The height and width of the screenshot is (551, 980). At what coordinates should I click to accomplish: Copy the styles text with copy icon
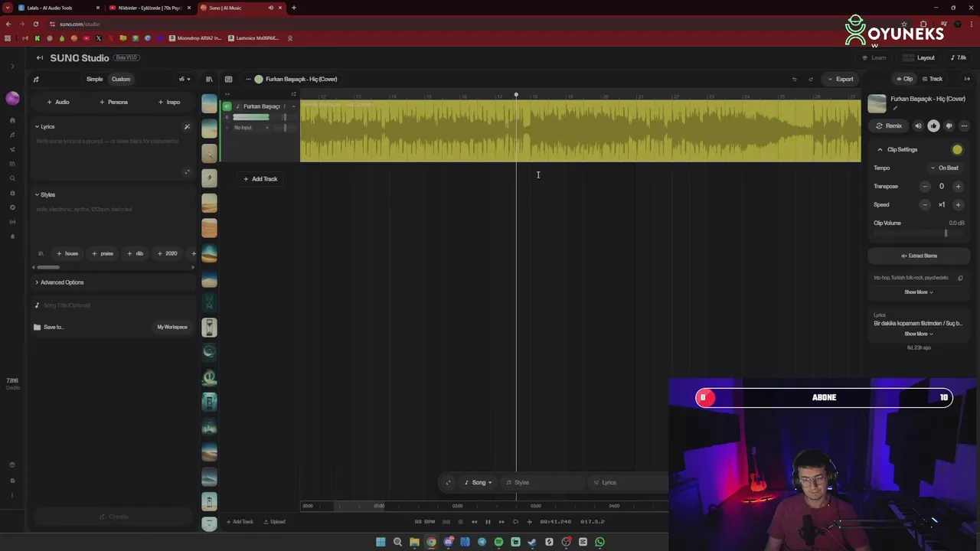[x=960, y=278]
